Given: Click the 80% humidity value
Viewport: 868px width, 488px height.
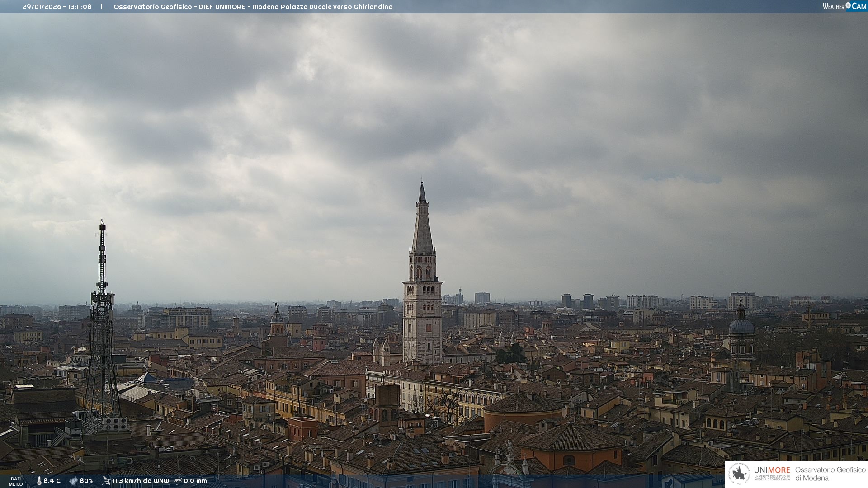Looking at the screenshot, I should (86, 481).
